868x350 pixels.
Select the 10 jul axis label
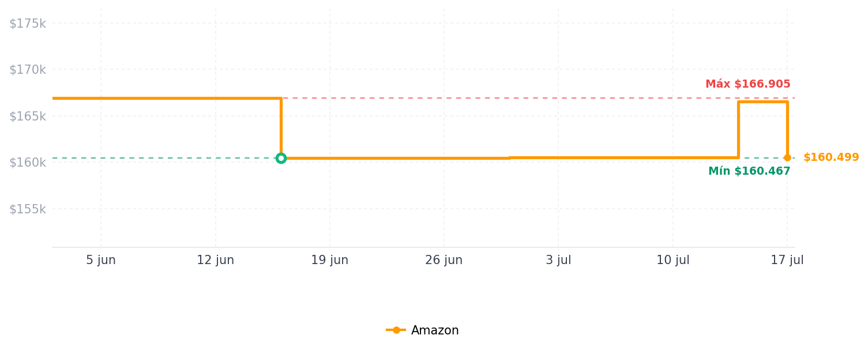pos(673,260)
